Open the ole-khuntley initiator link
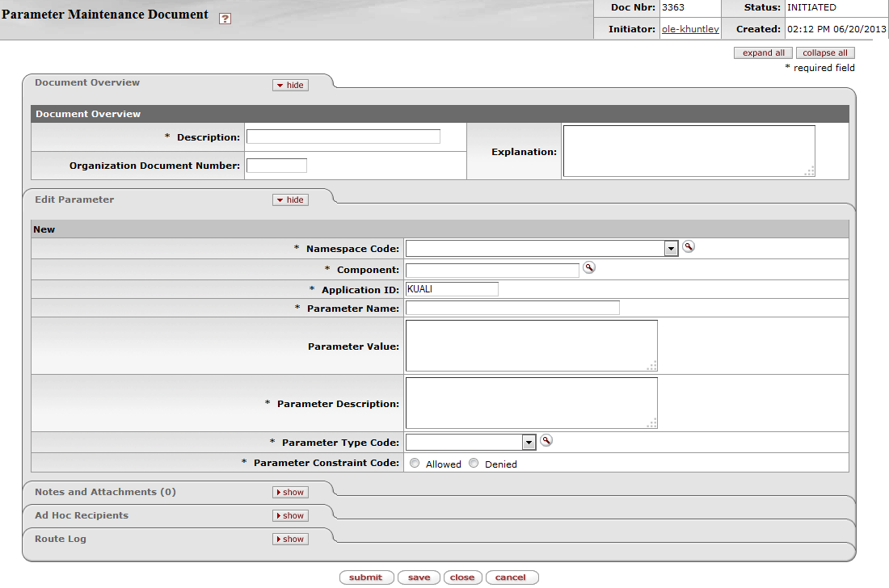This screenshot has height=588, width=889. pos(689,29)
